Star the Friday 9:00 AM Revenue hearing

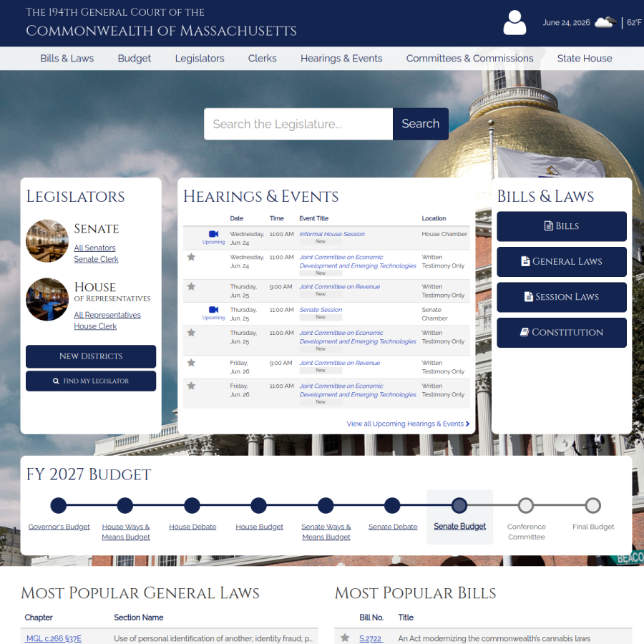pyautogui.click(x=191, y=363)
